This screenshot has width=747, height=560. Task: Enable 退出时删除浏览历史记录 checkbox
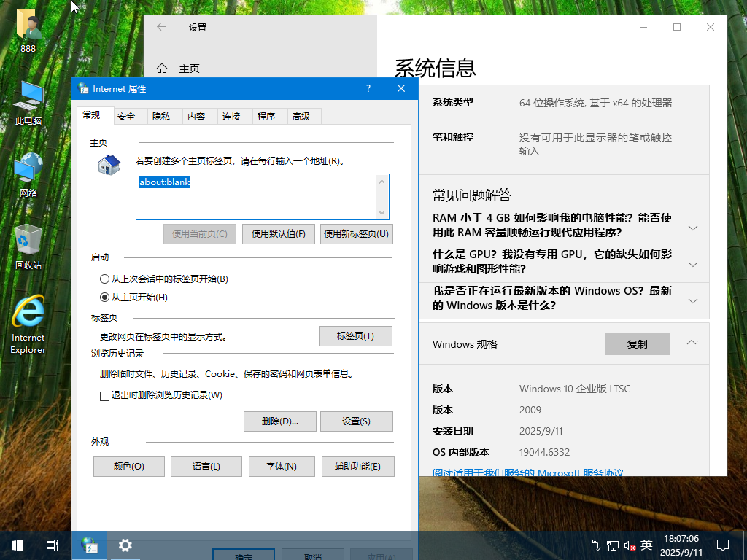click(103, 396)
